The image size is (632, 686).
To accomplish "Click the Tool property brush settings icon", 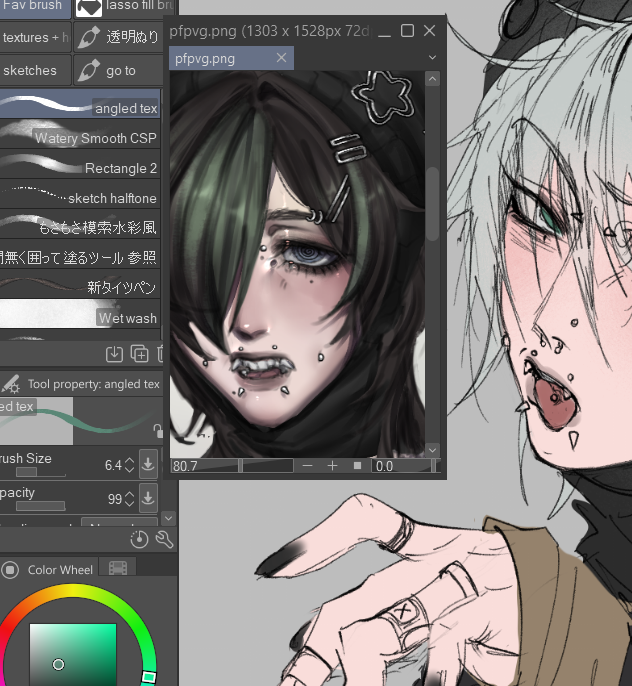I will 11,384.
